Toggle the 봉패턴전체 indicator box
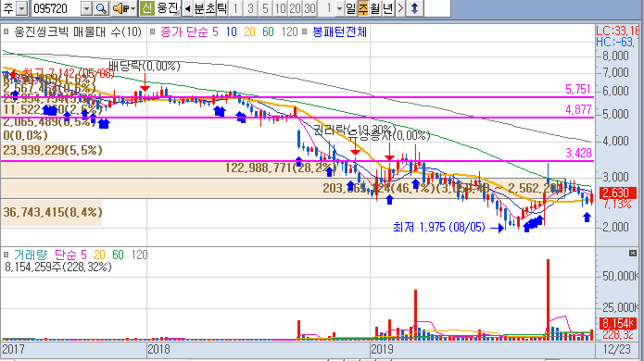Screen dimensions: 644x361 coord(304,31)
